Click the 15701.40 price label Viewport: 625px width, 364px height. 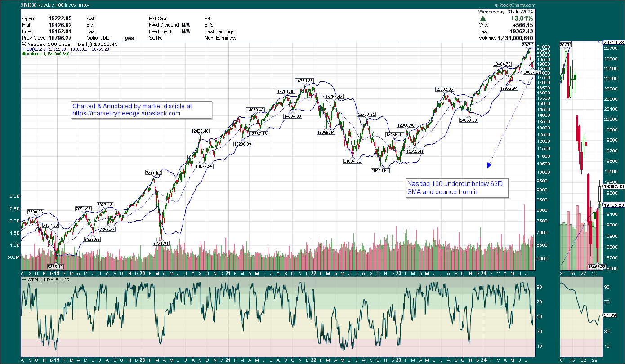click(x=286, y=91)
